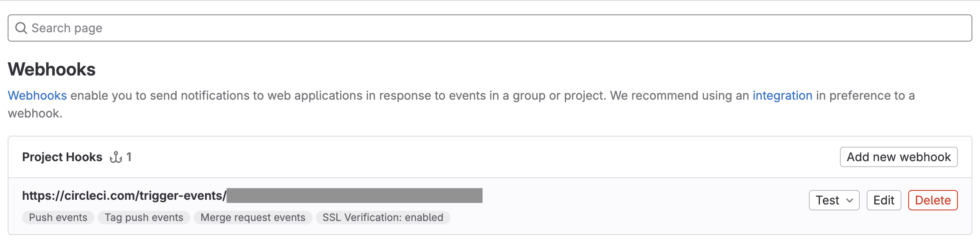Click the Tag push events badge
This screenshot has width=980, height=246.
pyautogui.click(x=144, y=218)
